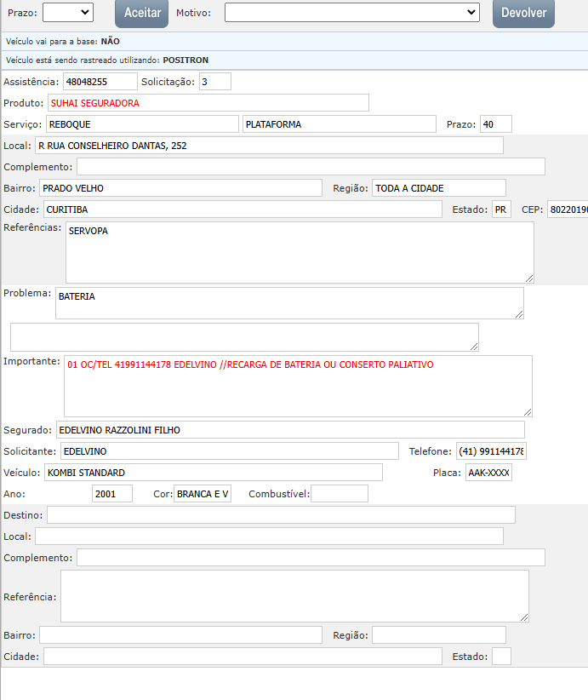
Task: Click the Placa field AAK-XXXX
Action: point(489,473)
